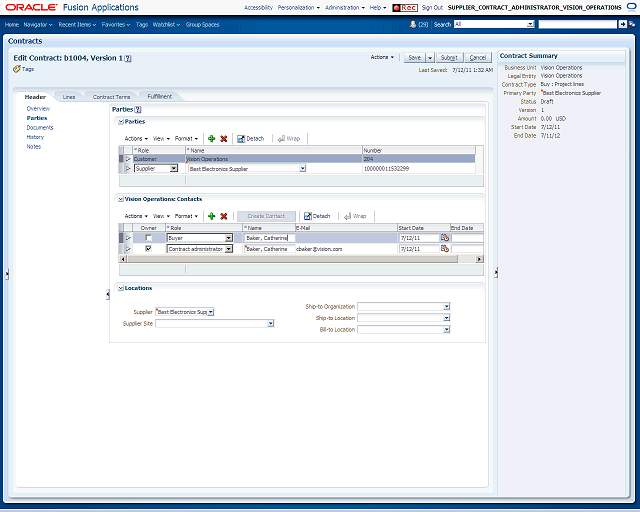Click the Submit button
The width and height of the screenshot is (640, 512).
449,58
